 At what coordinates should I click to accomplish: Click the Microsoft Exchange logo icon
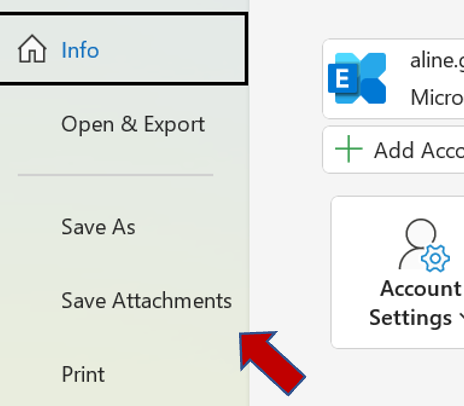(x=357, y=78)
